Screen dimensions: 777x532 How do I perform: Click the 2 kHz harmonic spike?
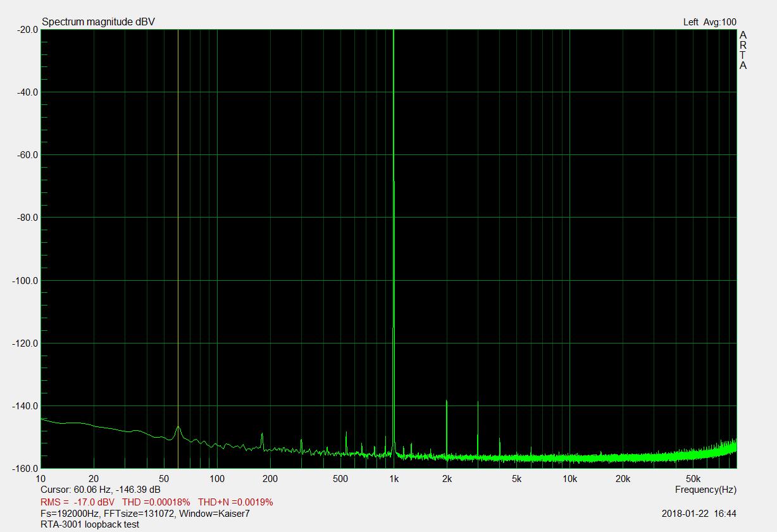click(447, 428)
